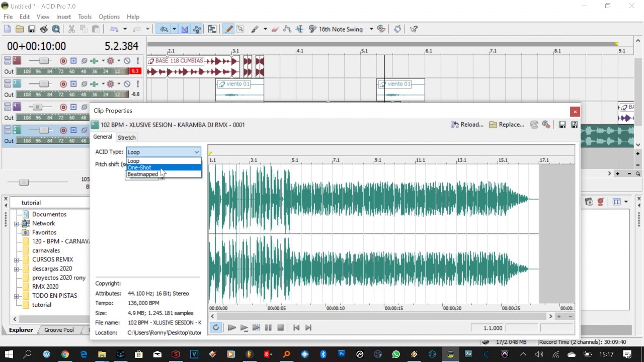Viewport: 644px width, 362px height.
Task: Arm track 3 for record
Action: tap(63, 84)
